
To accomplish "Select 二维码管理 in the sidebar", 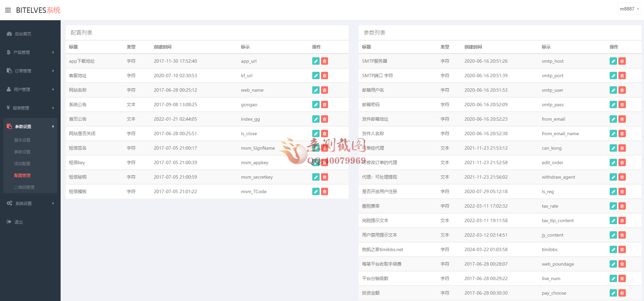I will click(24, 187).
